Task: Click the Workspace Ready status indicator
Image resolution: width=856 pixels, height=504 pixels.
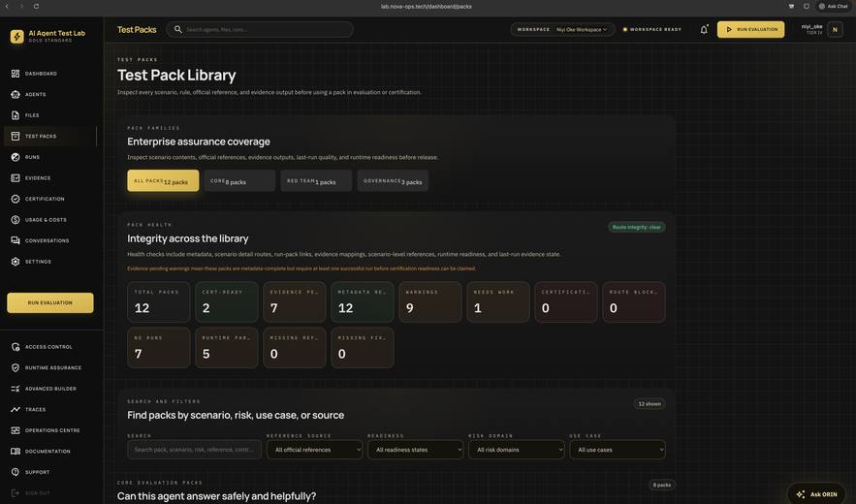Action: 652,29
